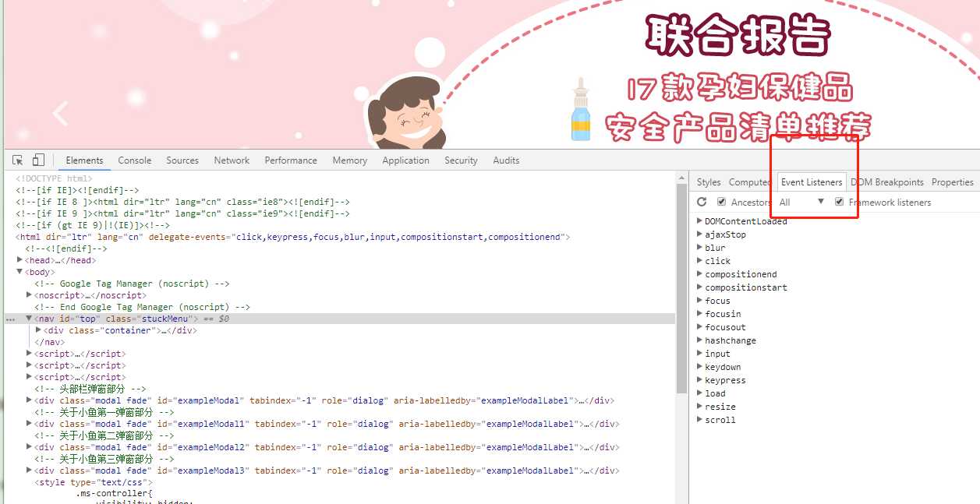Expand the exampleModal1 div node

tap(29, 424)
